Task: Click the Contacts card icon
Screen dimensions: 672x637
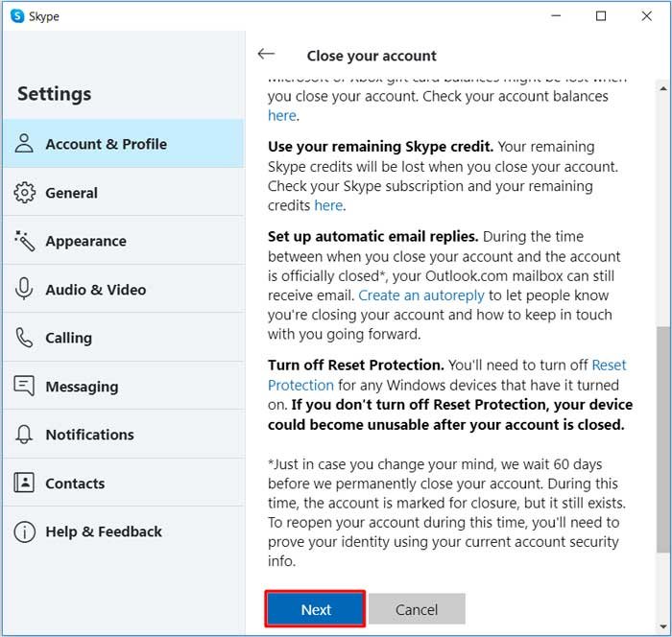Action: pos(24,483)
